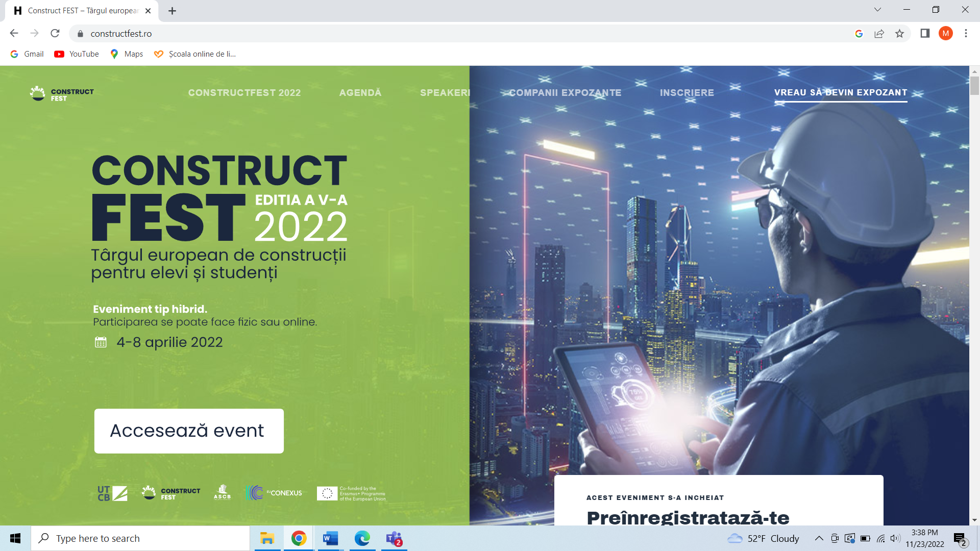The width and height of the screenshot is (980, 551).
Task: Open the Chrome profile avatar M
Action: click(945, 34)
